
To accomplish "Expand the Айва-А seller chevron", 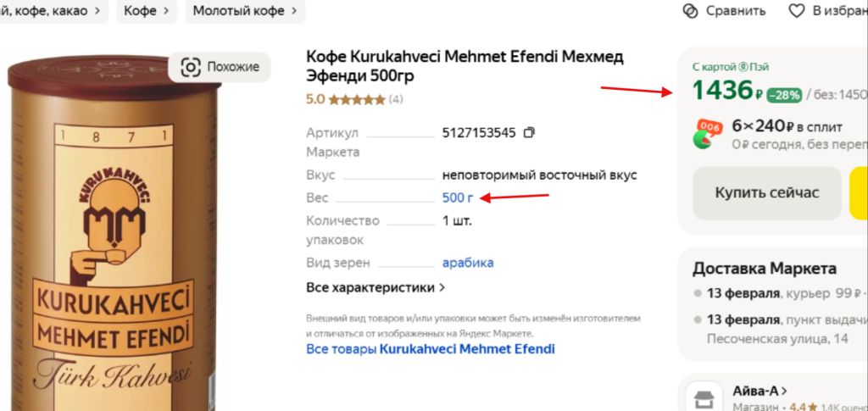I will coord(784,392).
